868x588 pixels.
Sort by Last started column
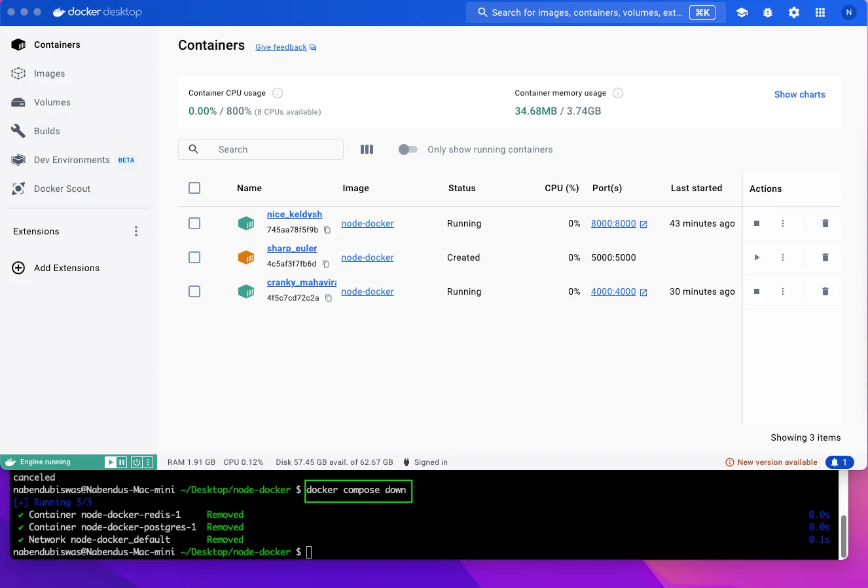pyautogui.click(x=696, y=188)
